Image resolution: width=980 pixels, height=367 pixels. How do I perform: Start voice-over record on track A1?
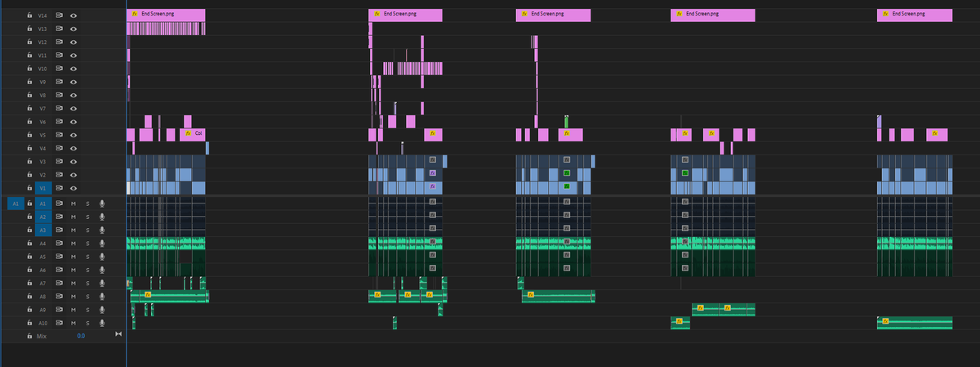[x=102, y=203]
